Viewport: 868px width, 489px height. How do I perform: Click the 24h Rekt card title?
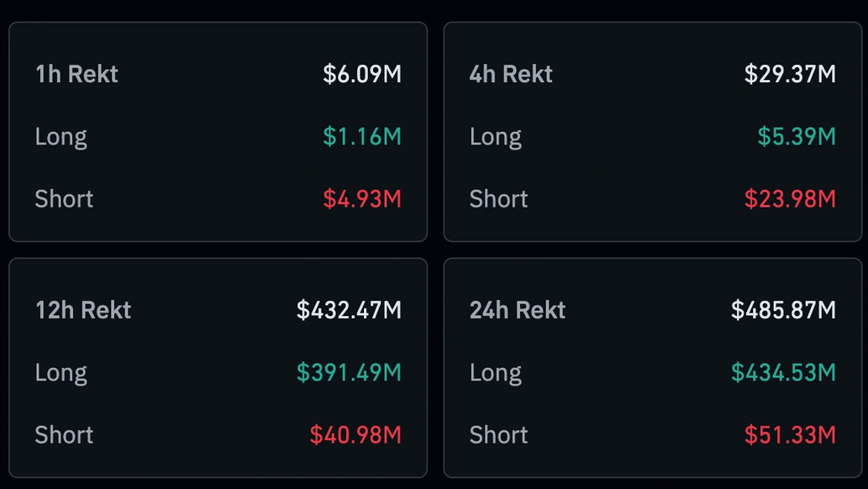518,310
